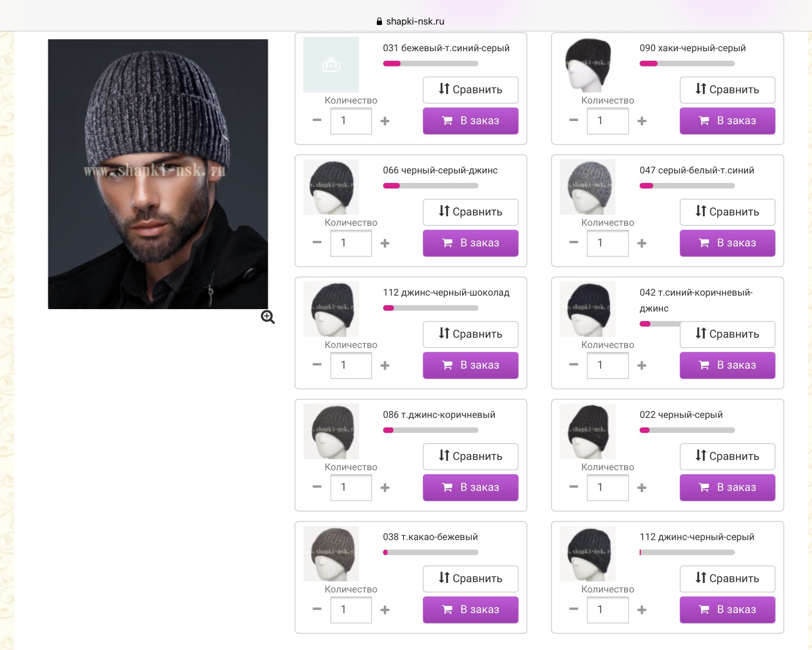Image resolution: width=812 pixels, height=650 pixels.
Task: Click the magnifier zoom icon under the photo
Action: click(x=268, y=317)
